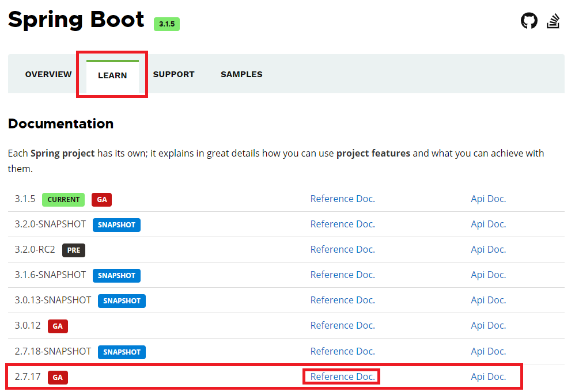Screen dimensions: 575x392
Task: Switch to the Overview tab
Action: (48, 74)
